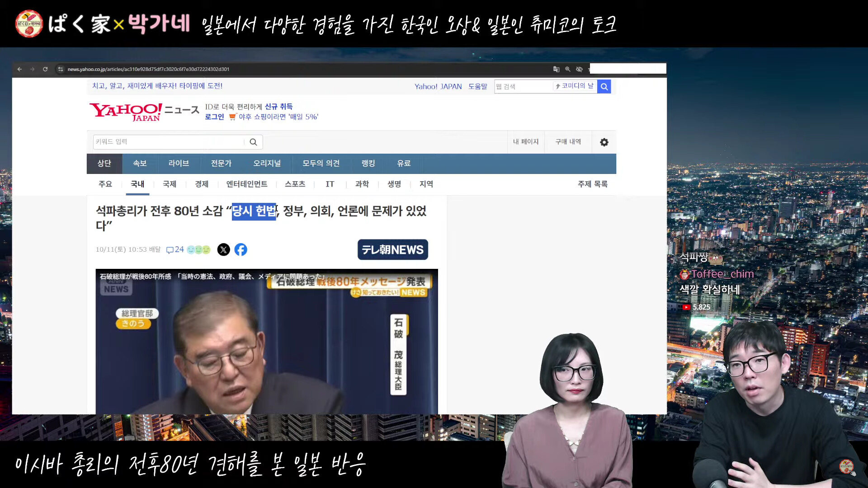This screenshot has height=488, width=868.
Task: Open the 랭킹 menu tab
Action: pyautogui.click(x=368, y=164)
